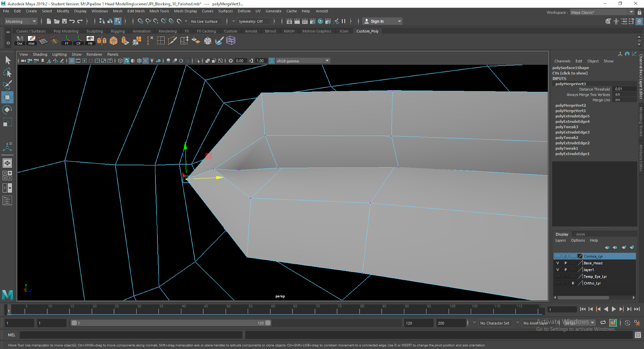Toggle visibility V of layer1
The height and width of the screenshot is (349, 644).
(x=557, y=270)
